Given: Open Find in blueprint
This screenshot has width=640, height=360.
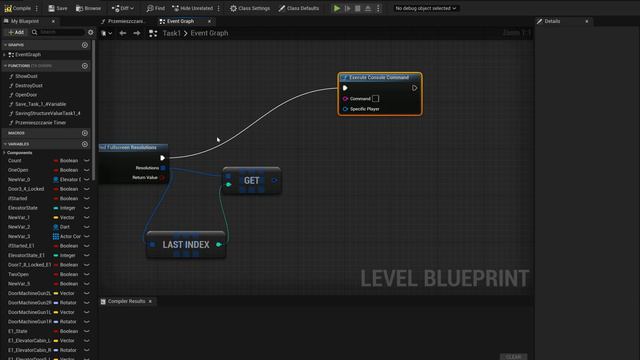Looking at the screenshot, I should (156, 8).
